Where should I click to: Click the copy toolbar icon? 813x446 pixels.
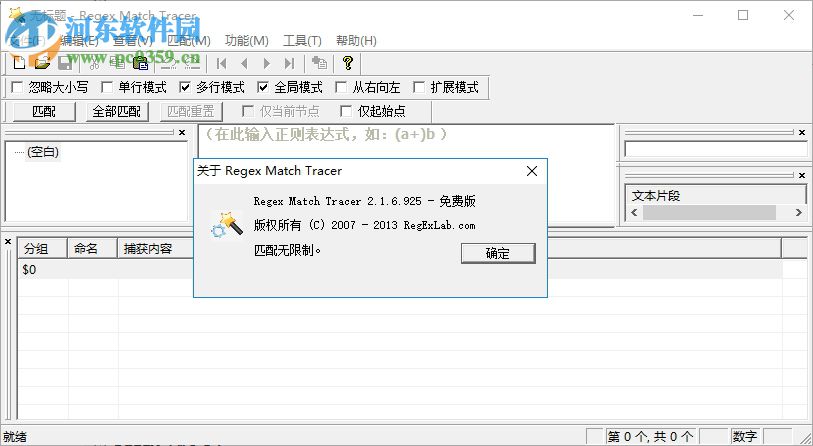[118, 63]
